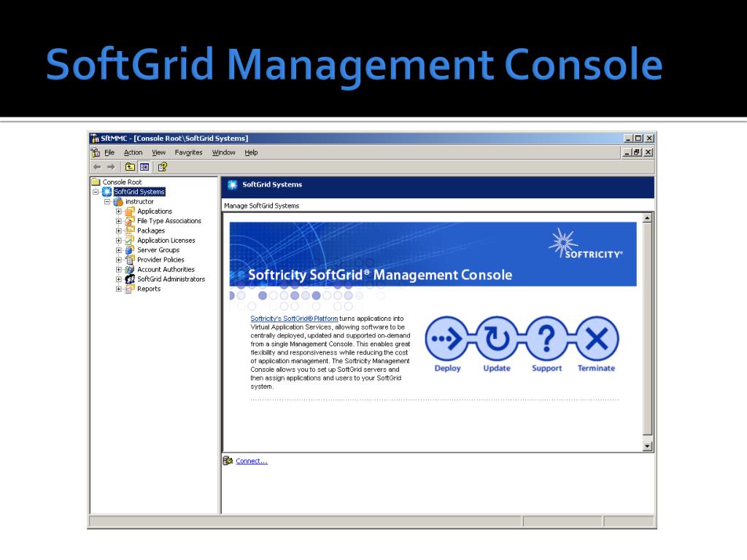
Task: Click the Softricity logo in the banner
Action: click(586, 244)
